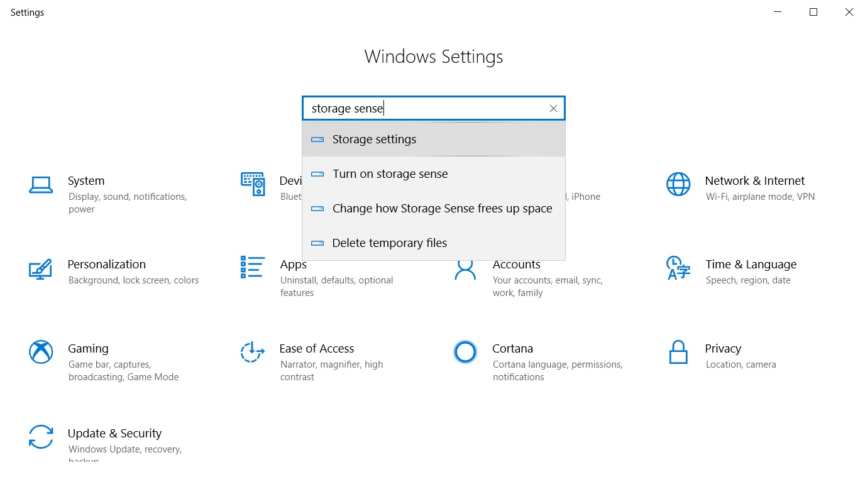865x504 pixels.
Task: Open Update & Security label
Action: coord(115,434)
